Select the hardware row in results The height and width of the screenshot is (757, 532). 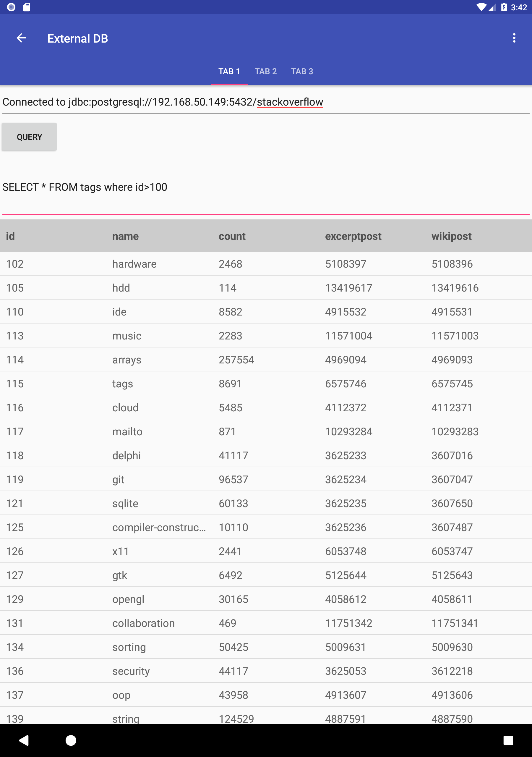(231, 263)
